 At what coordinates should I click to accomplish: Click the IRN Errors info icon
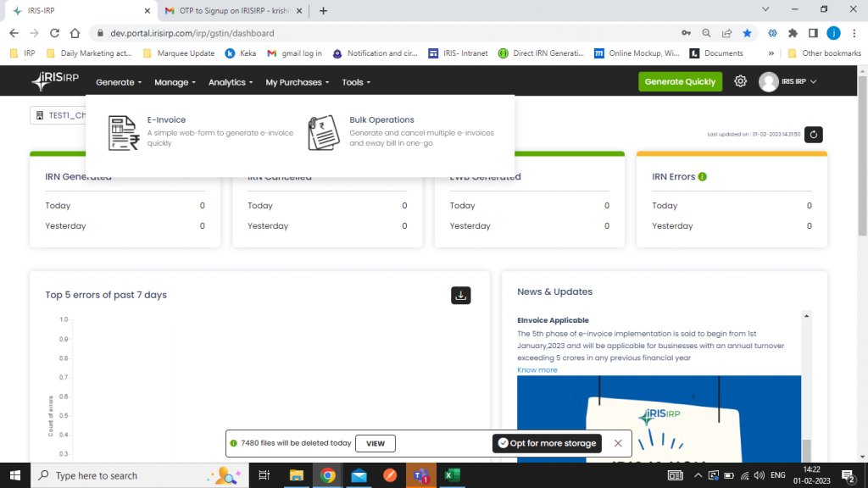[703, 177]
